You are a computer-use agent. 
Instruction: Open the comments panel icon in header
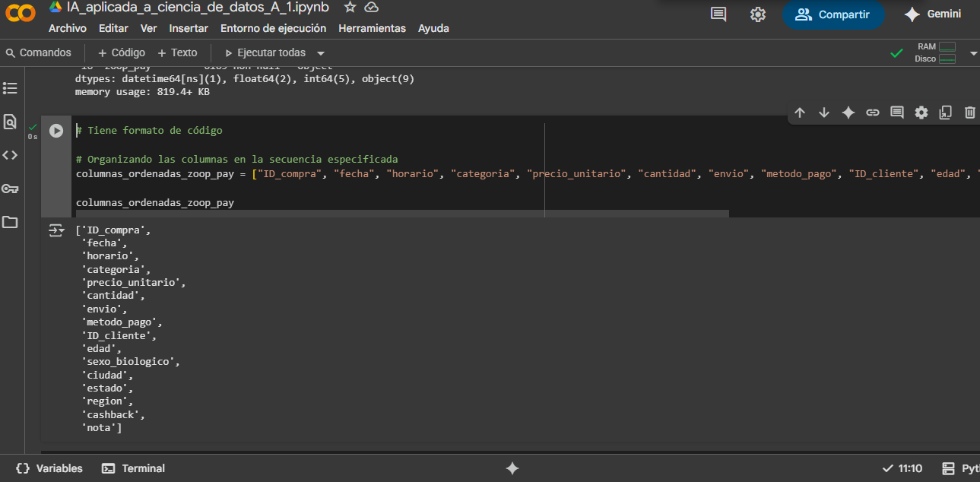718,14
